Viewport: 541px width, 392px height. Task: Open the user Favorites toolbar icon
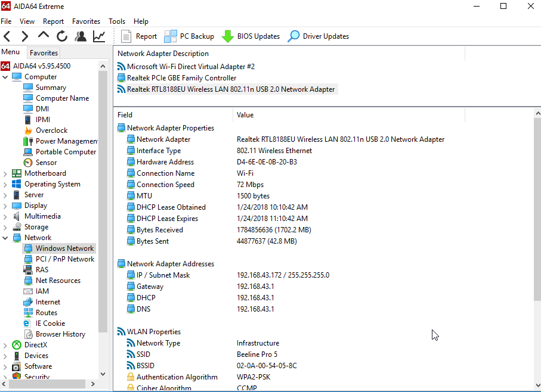(81, 36)
